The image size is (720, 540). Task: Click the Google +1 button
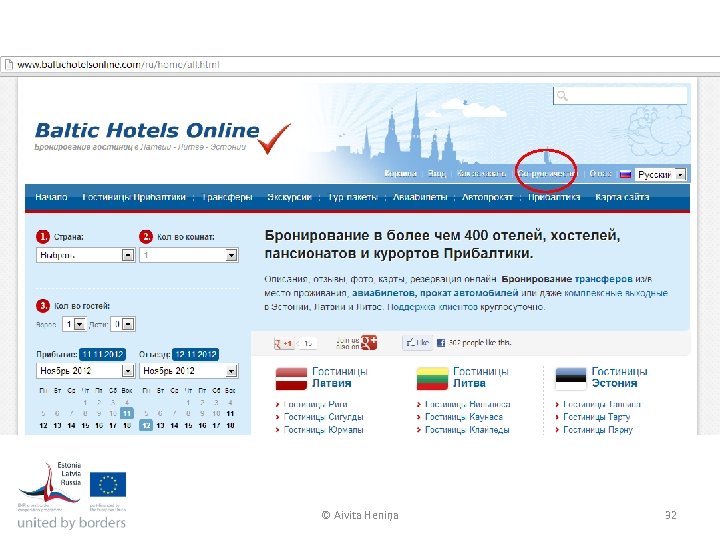(x=284, y=343)
